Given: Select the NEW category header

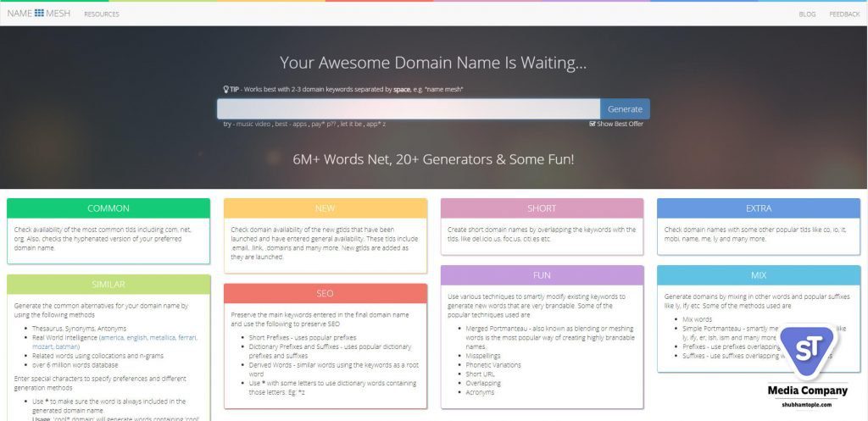Looking at the screenshot, I should tap(325, 208).
